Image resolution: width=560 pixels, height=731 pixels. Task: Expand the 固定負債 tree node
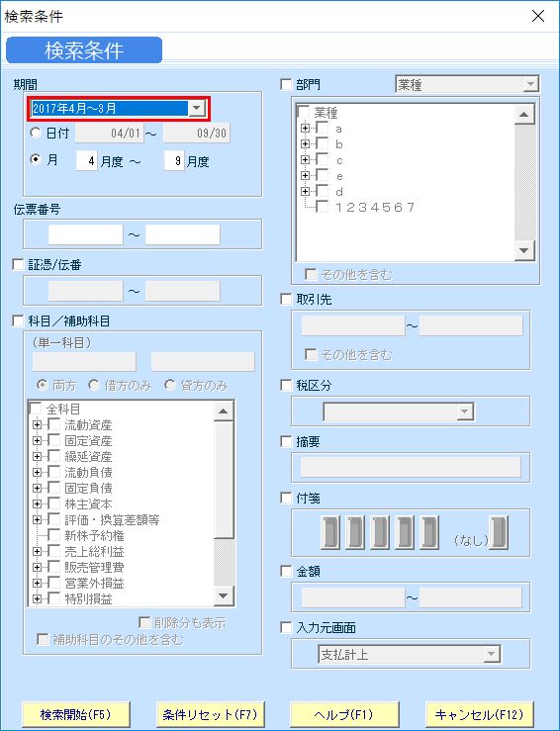coord(37,488)
